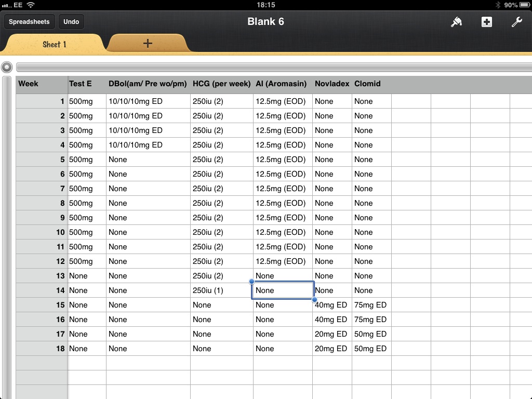This screenshot has height=399, width=532.
Task: Select the highlighted None cell in week 14
Action: 283,290
